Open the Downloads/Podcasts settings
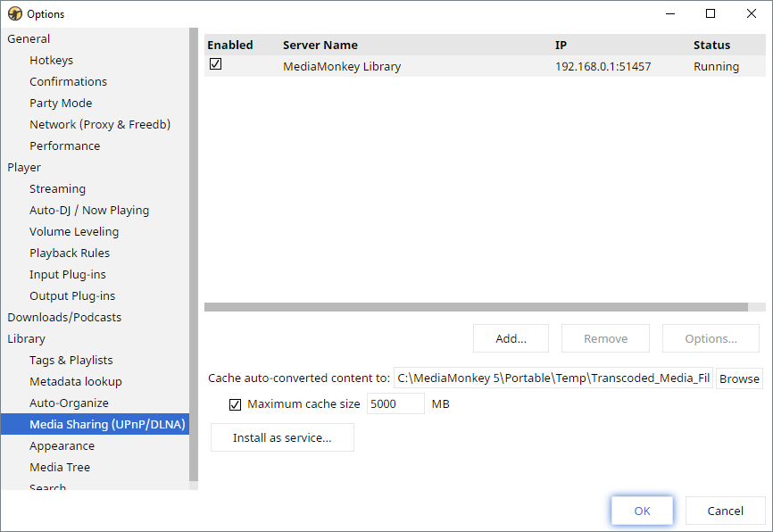This screenshot has height=532, width=773. click(x=64, y=317)
